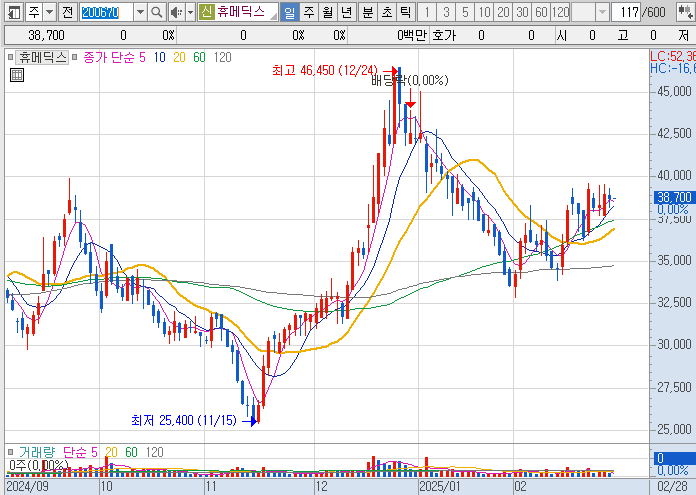Viewport: 696px width, 495px height.
Task: Click 단순 5 label in volume panel
Action: 80,452
